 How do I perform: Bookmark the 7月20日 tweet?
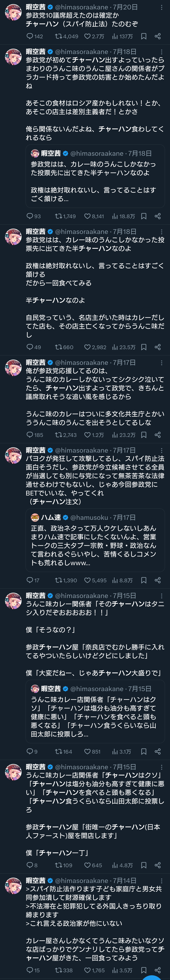[x=144, y=37]
